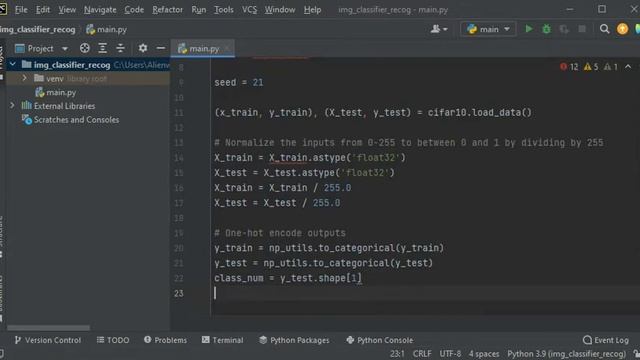640x360 pixels.
Task: Open Python 3.9 interpreter selector
Action: coord(567,353)
